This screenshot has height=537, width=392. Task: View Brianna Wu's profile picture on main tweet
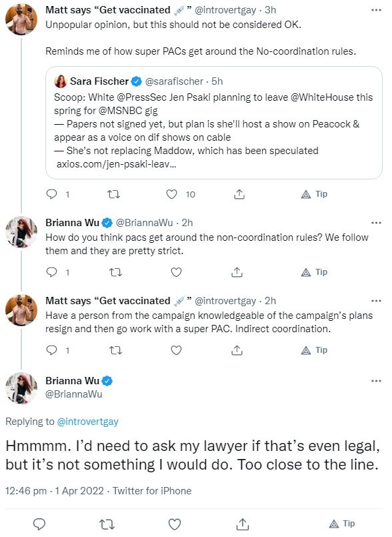[x=21, y=388]
